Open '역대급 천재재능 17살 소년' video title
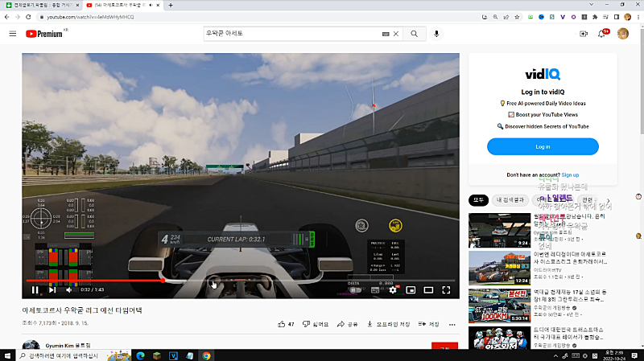This screenshot has width=644, height=361. (x=570, y=296)
